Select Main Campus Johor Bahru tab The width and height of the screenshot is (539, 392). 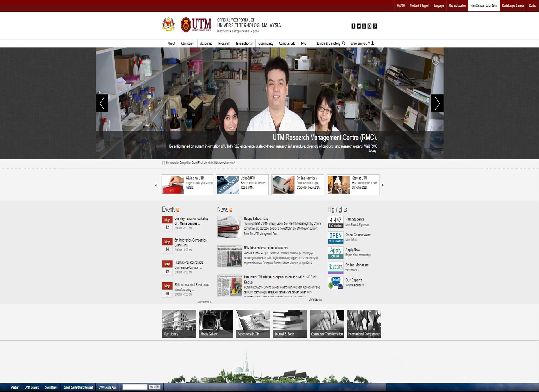coord(484,6)
